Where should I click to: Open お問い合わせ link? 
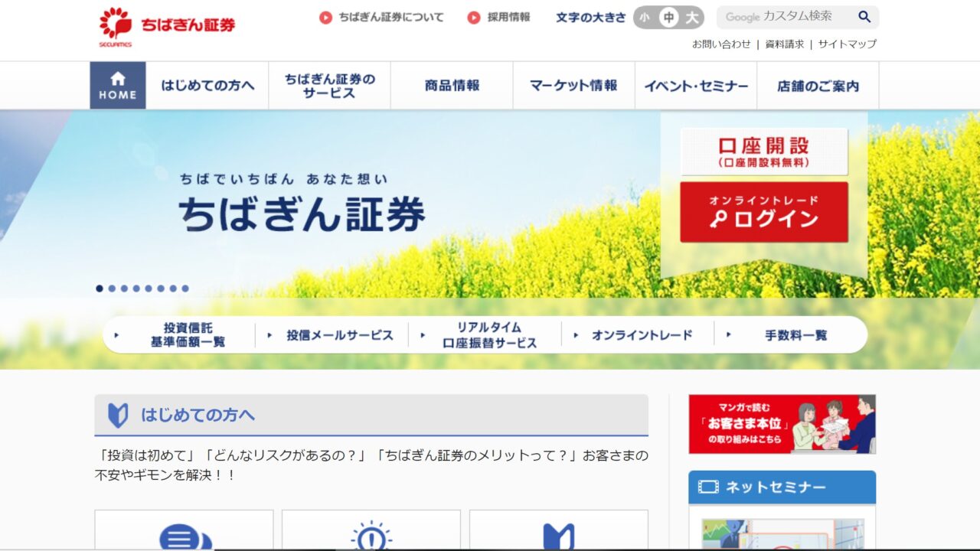(x=721, y=44)
